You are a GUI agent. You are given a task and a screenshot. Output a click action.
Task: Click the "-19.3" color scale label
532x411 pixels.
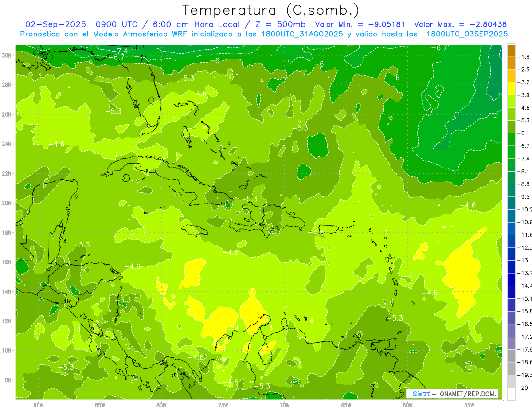pyautogui.click(x=524, y=375)
